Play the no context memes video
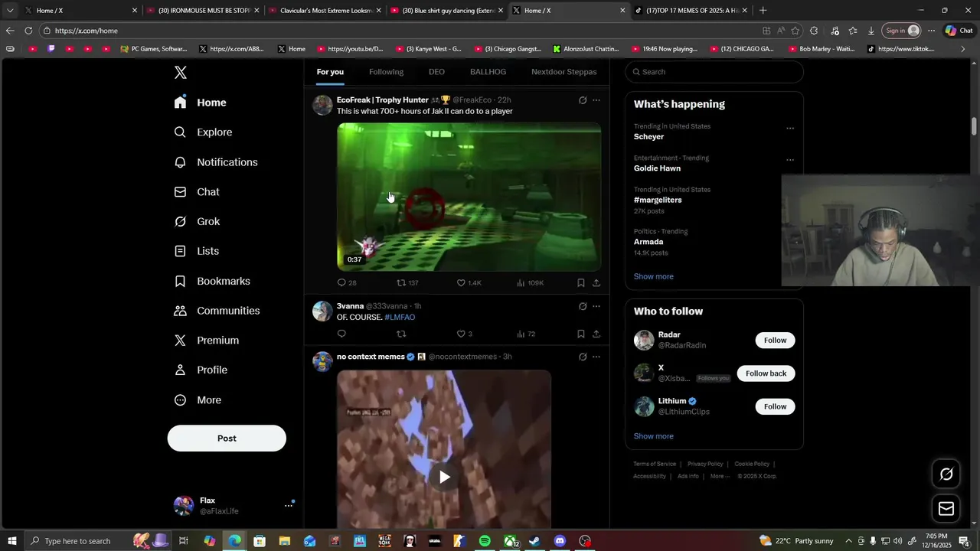Viewport: 980px width, 551px height. pos(444,477)
